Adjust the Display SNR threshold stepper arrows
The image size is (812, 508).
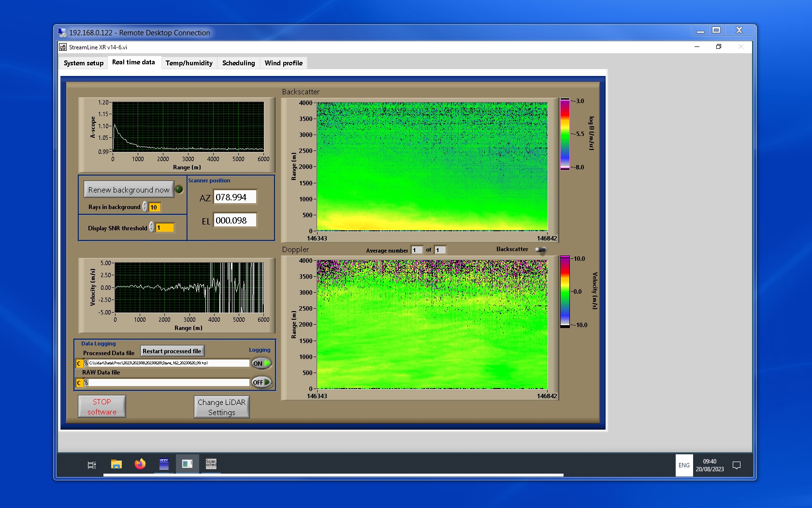(152, 227)
